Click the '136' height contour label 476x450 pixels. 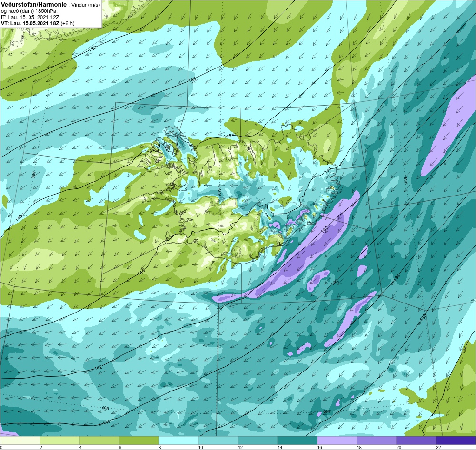424,317
